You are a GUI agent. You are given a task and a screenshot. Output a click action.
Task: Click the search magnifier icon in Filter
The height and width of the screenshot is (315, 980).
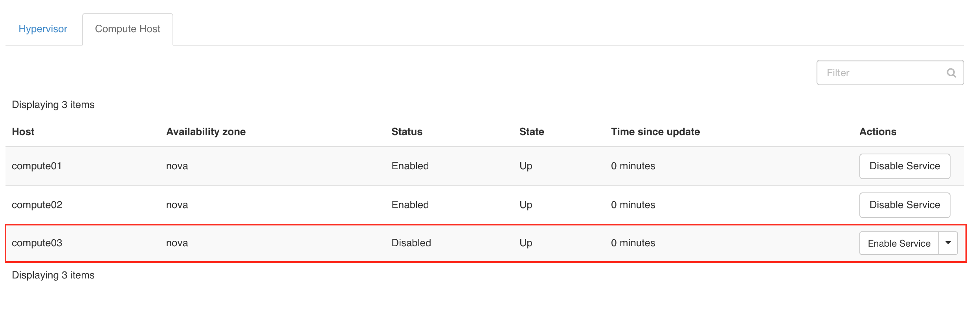[951, 73]
